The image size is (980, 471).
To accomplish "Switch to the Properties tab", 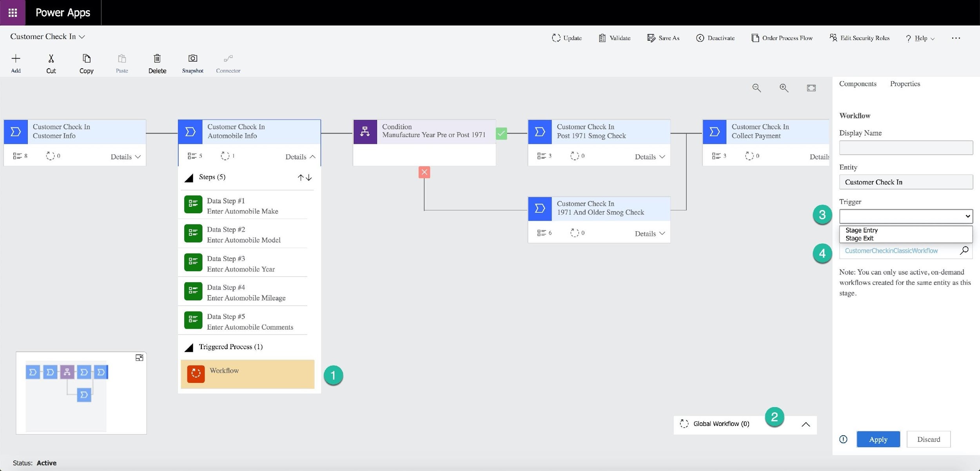I will (905, 83).
